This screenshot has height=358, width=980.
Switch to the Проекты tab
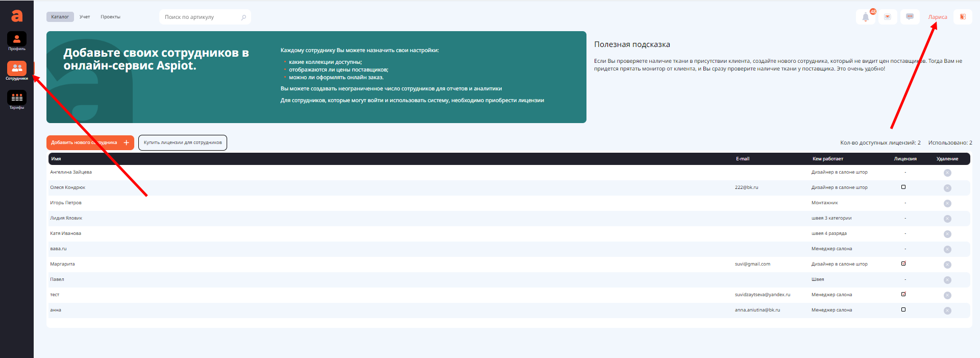110,17
